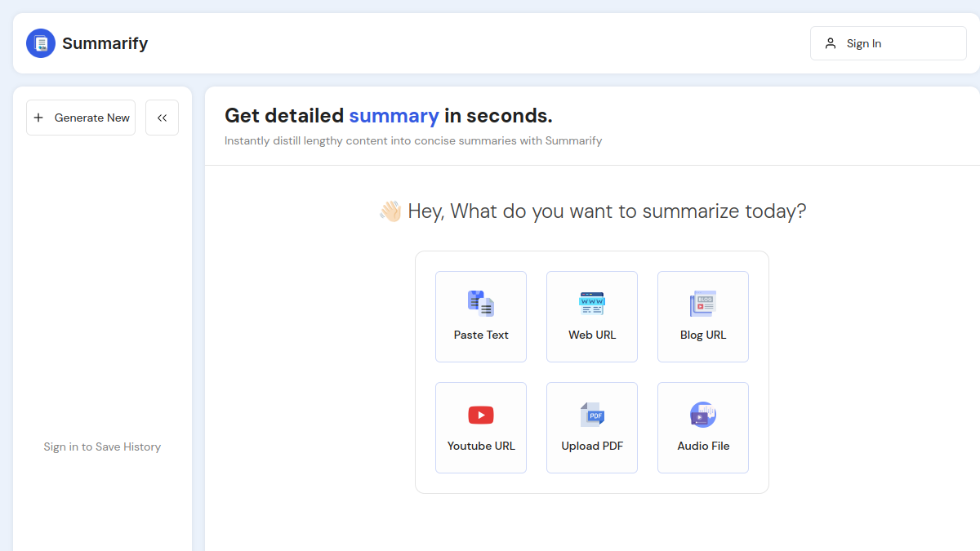The width and height of the screenshot is (980, 551).
Task: Start a new summary with Generate New
Action: [x=81, y=118]
